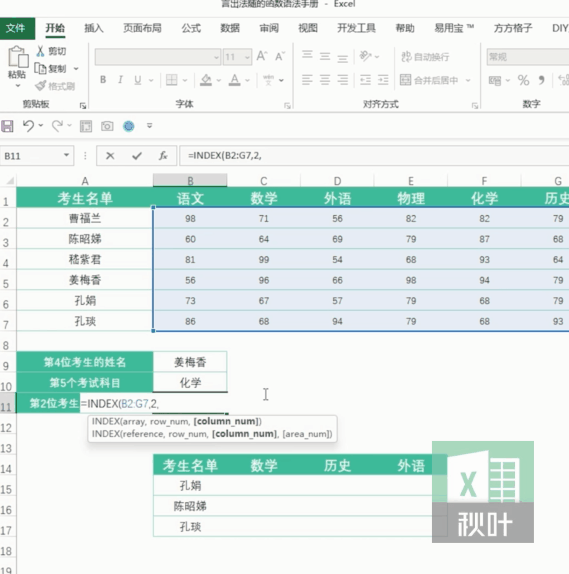
Task: Click the Paste clipboard icon
Action: point(18,57)
